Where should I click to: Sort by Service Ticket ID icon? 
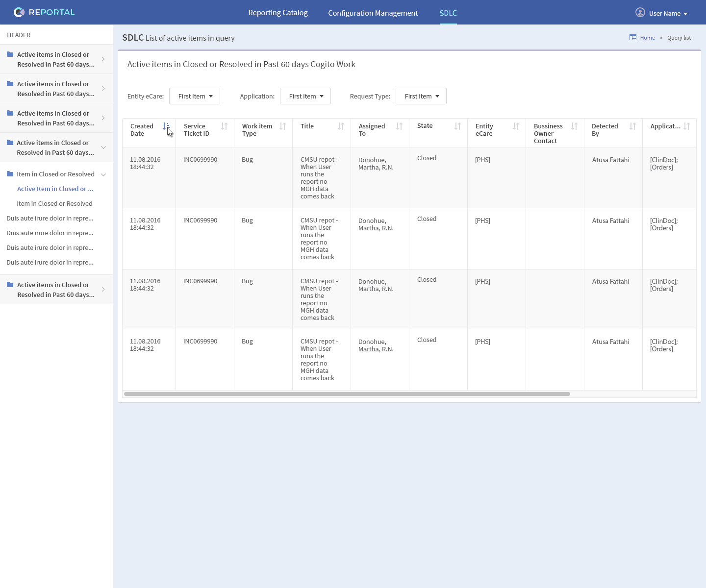tap(224, 126)
